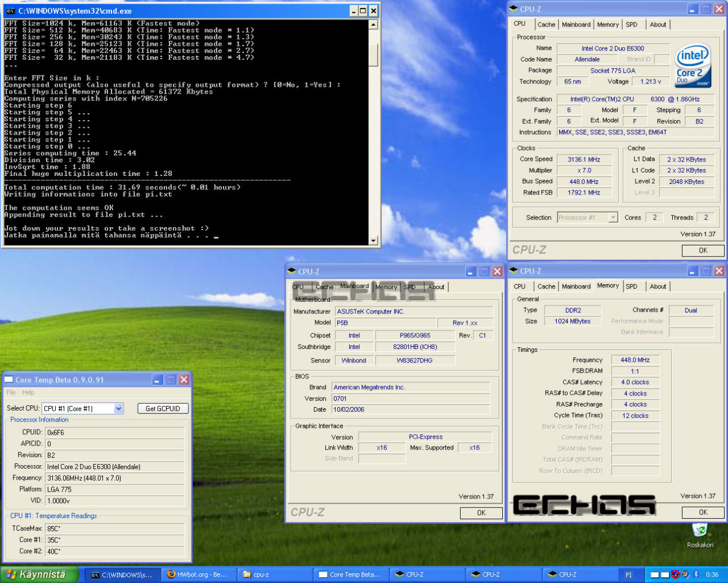The width and height of the screenshot is (728, 583).
Task: Click the Cycle Time value 12 clocks
Action: pyautogui.click(x=635, y=416)
